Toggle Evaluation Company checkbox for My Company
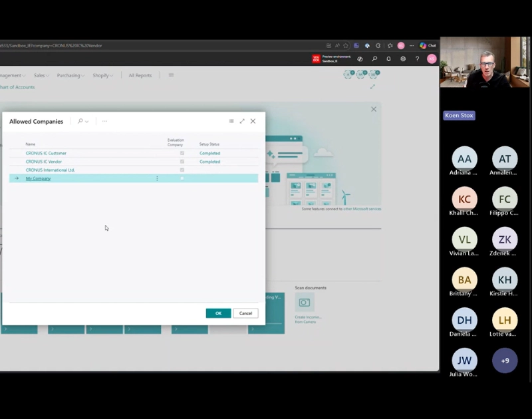Viewport: 532px width, 419px height. pyautogui.click(x=182, y=178)
